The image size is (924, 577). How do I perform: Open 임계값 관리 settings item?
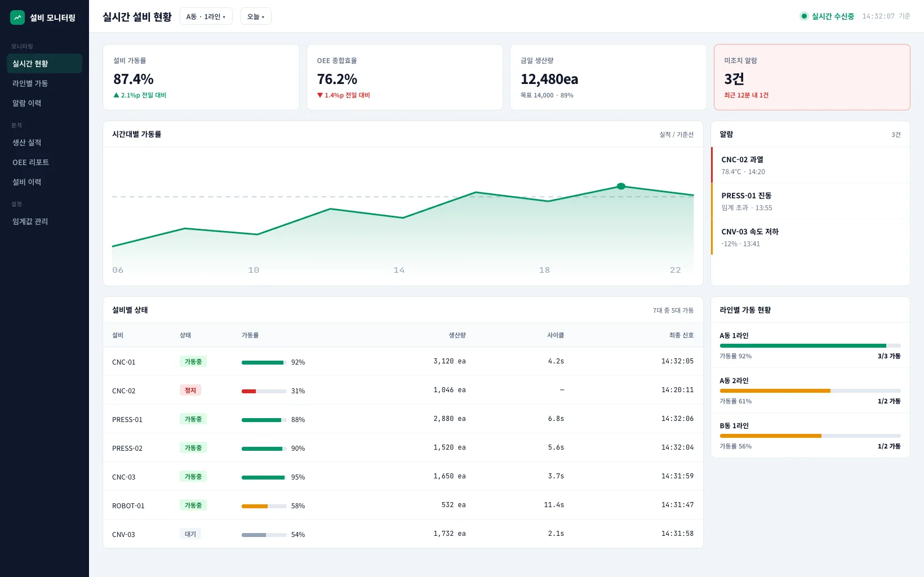click(x=45, y=221)
